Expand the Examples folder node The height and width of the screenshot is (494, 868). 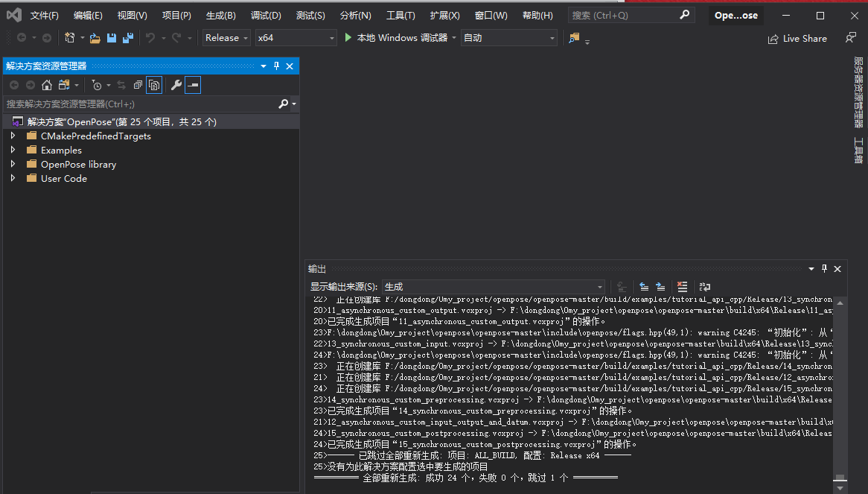tap(13, 150)
